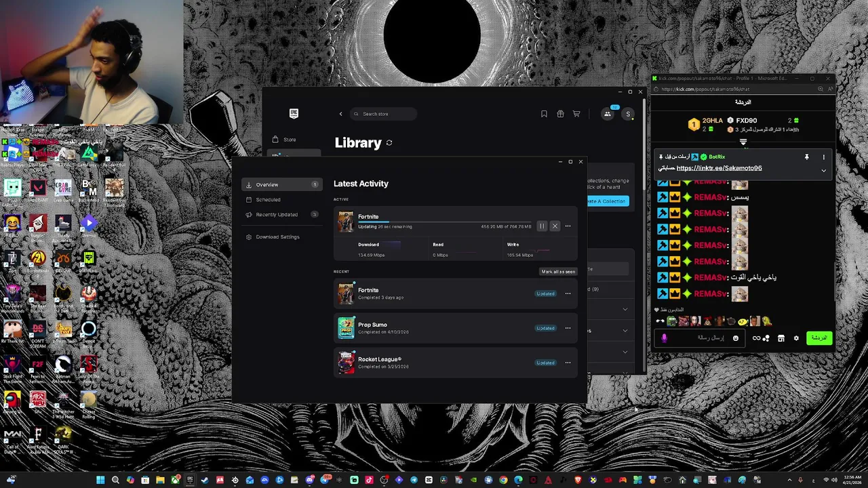
Task: Click the purple microphone icon in the chat input
Action: [x=664, y=338]
